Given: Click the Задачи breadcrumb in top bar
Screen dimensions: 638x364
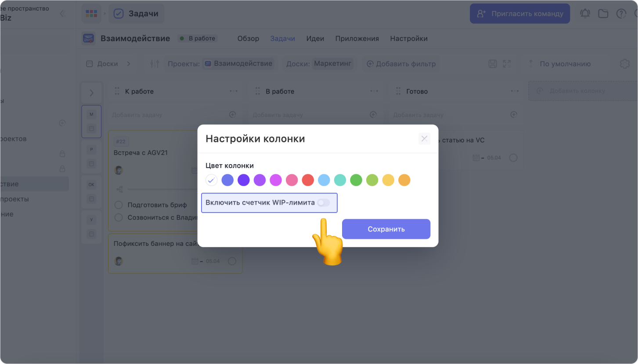Looking at the screenshot, I should coord(137,14).
